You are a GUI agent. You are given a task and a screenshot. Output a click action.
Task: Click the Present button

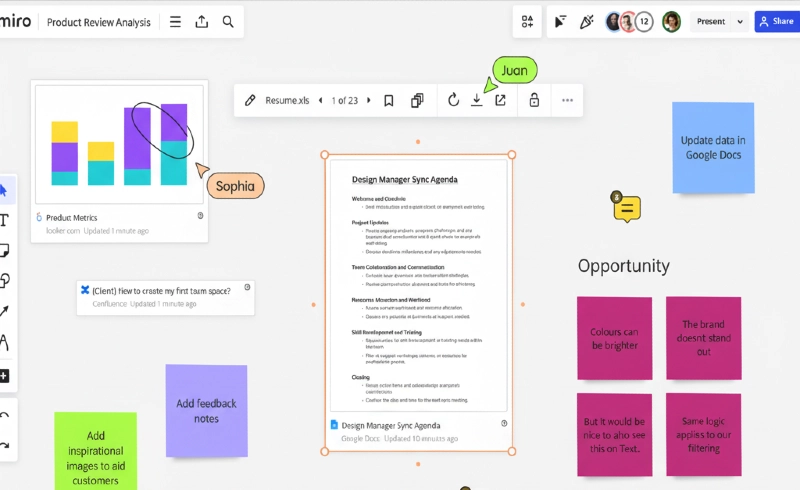tap(710, 21)
